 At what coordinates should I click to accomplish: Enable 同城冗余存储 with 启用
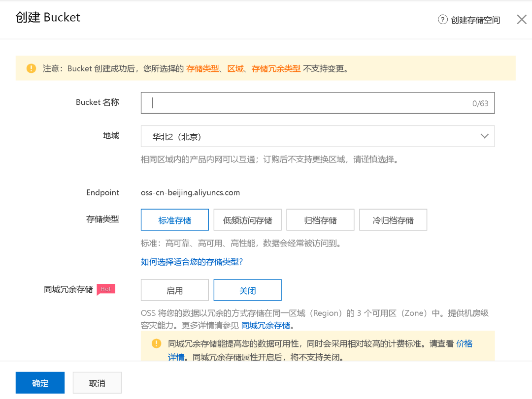175,290
